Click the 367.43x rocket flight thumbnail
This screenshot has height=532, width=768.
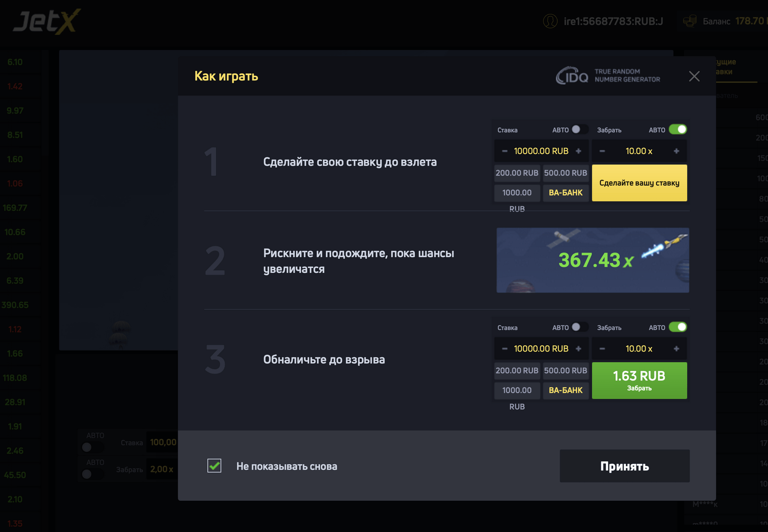click(x=593, y=260)
